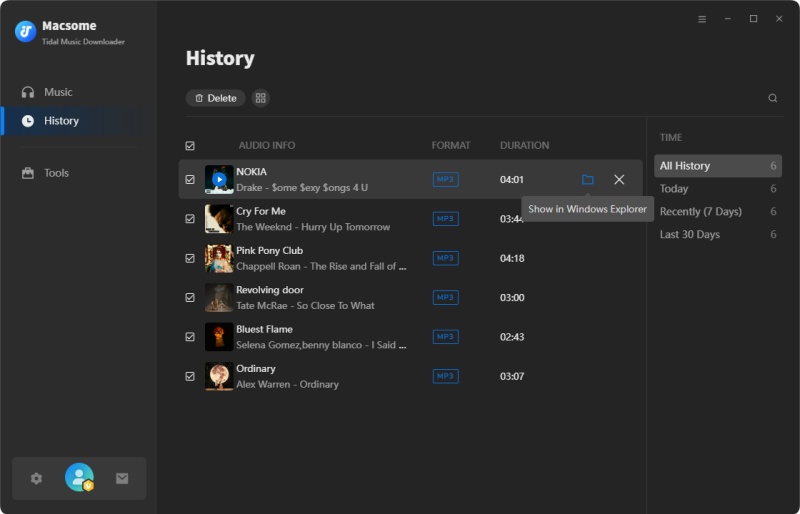Click the MP3 badge of Cry For Me

(x=445, y=219)
